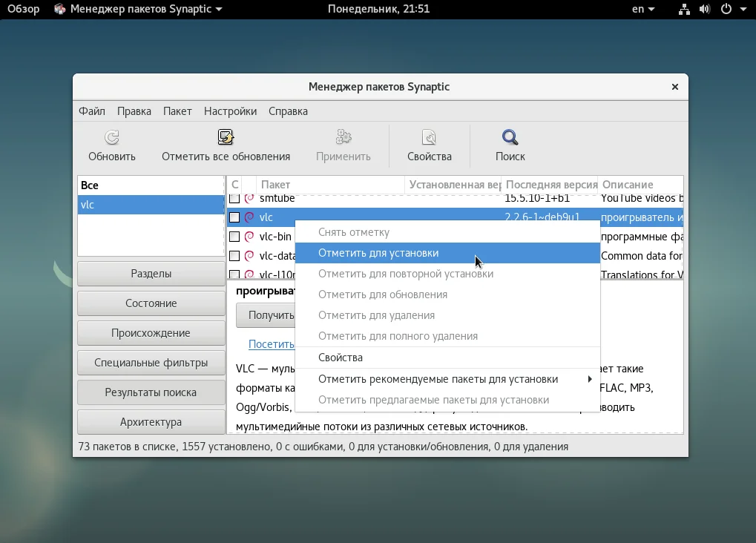This screenshot has height=543, width=756.
Task: Open the Правка menu
Action: (x=134, y=111)
